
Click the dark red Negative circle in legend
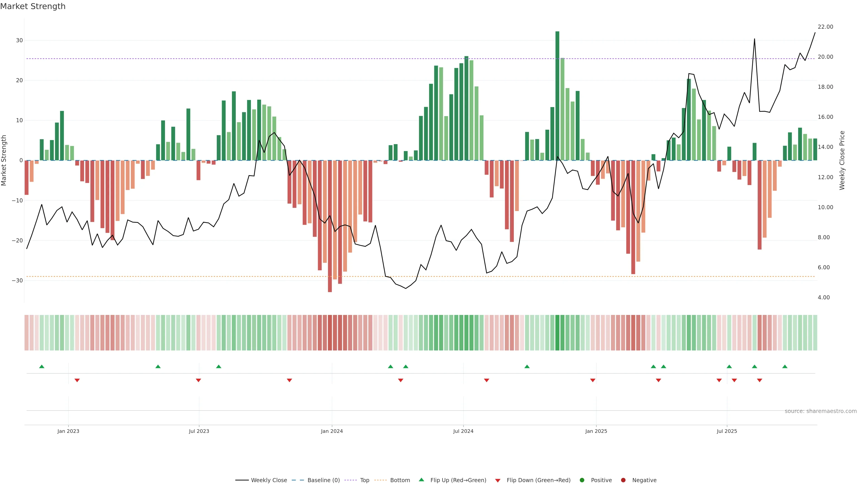click(x=623, y=480)
